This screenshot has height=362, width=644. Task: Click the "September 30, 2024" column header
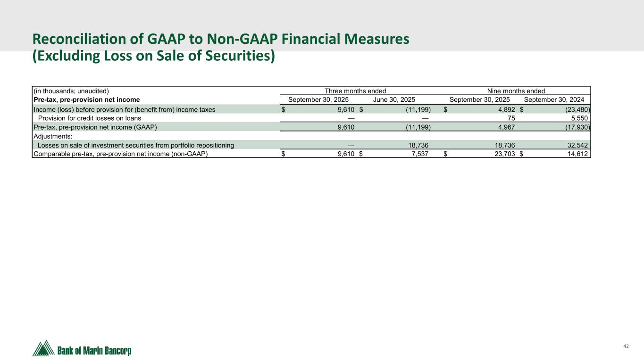(x=554, y=100)
